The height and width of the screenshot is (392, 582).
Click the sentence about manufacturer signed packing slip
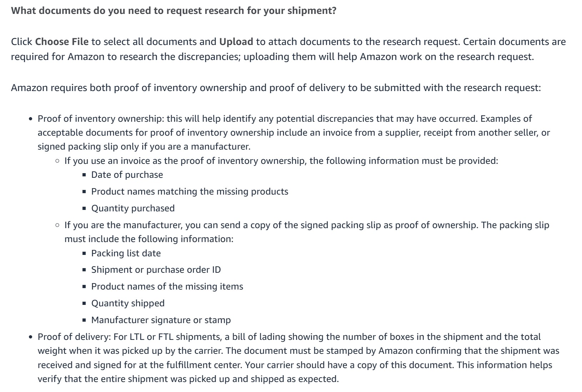click(307, 232)
